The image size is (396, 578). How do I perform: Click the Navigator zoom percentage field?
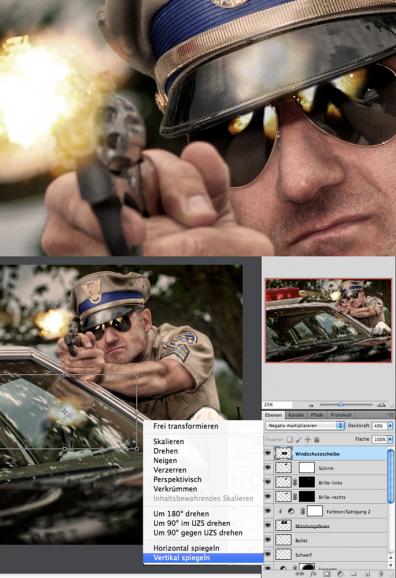278,405
